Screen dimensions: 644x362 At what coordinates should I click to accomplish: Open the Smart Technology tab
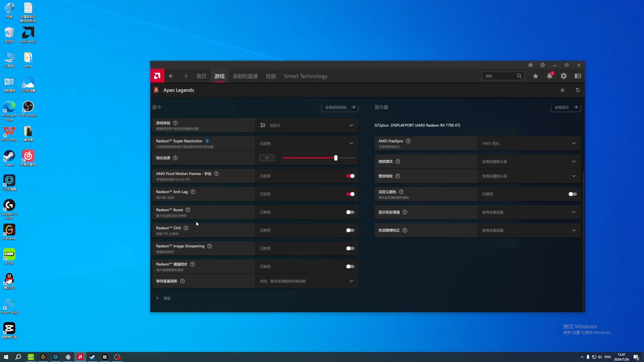pyautogui.click(x=305, y=76)
